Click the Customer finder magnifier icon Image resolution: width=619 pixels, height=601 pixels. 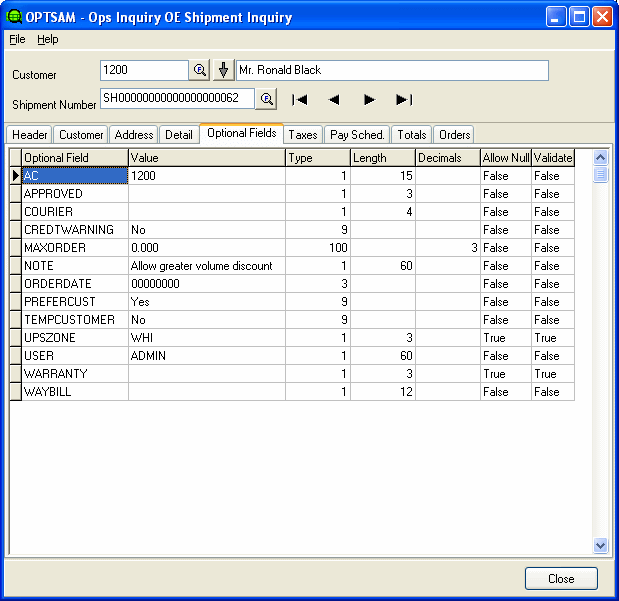coord(200,70)
